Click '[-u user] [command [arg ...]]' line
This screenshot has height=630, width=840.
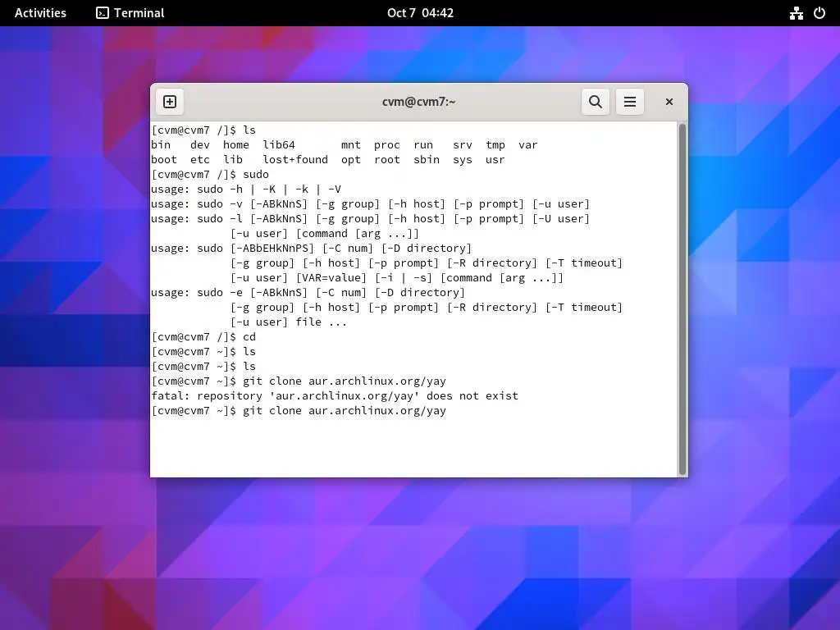pos(325,234)
